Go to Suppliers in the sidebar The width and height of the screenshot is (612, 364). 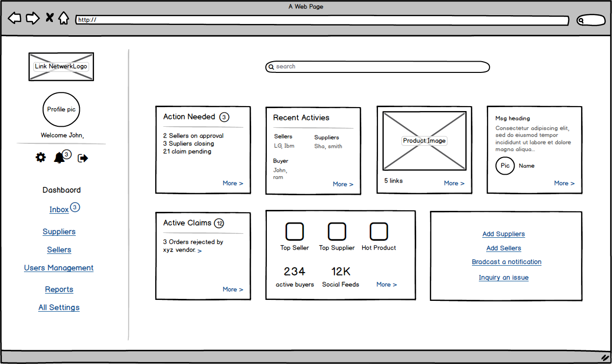(59, 231)
